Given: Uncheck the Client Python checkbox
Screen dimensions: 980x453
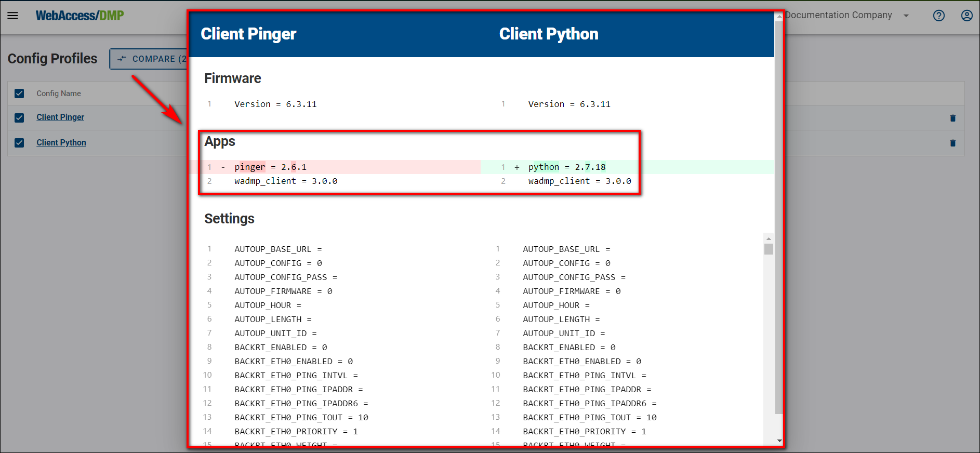Looking at the screenshot, I should (x=19, y=143).
